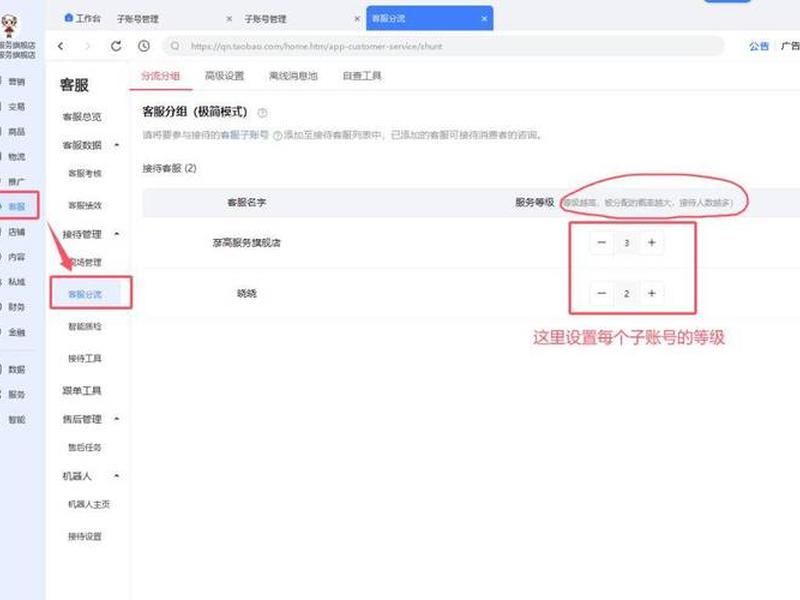
Task: Click the search icon in the address bar
Action: (x=175, y=46)
